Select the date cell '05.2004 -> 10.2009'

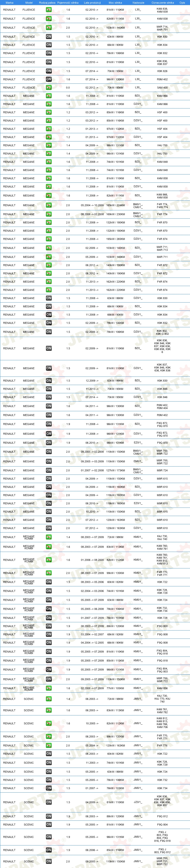[x=92, y=205]
